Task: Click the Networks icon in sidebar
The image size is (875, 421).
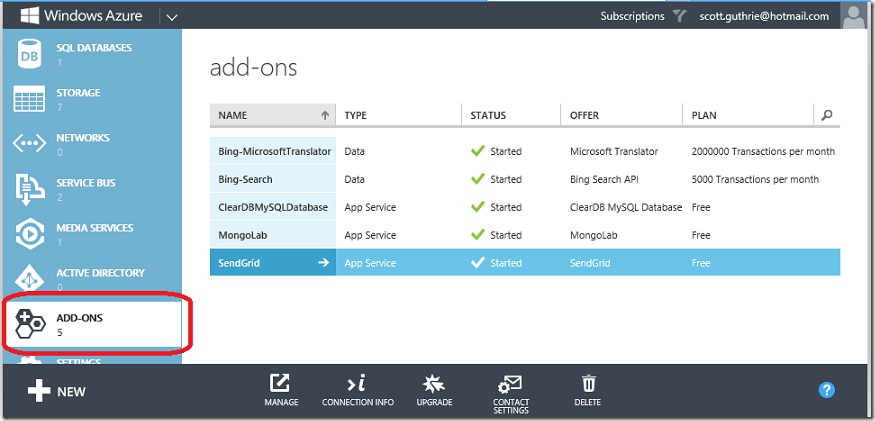Action: click(x=28, y=143)
